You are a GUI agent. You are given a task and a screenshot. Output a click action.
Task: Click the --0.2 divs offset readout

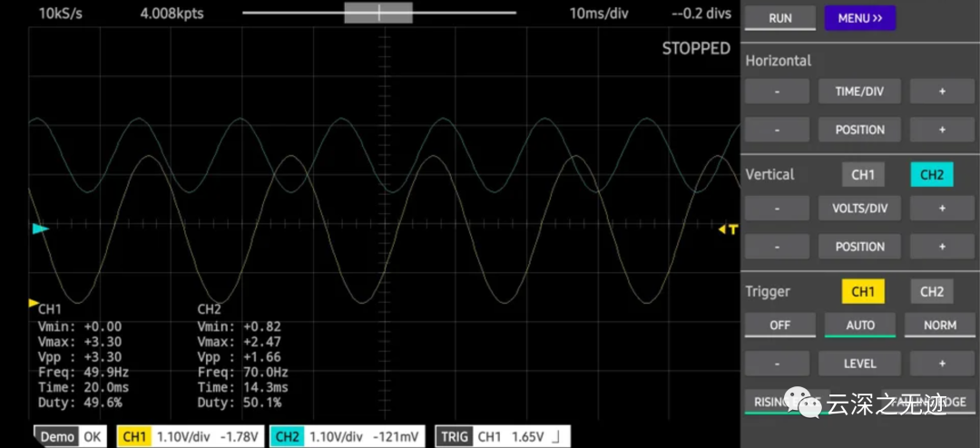701,13
